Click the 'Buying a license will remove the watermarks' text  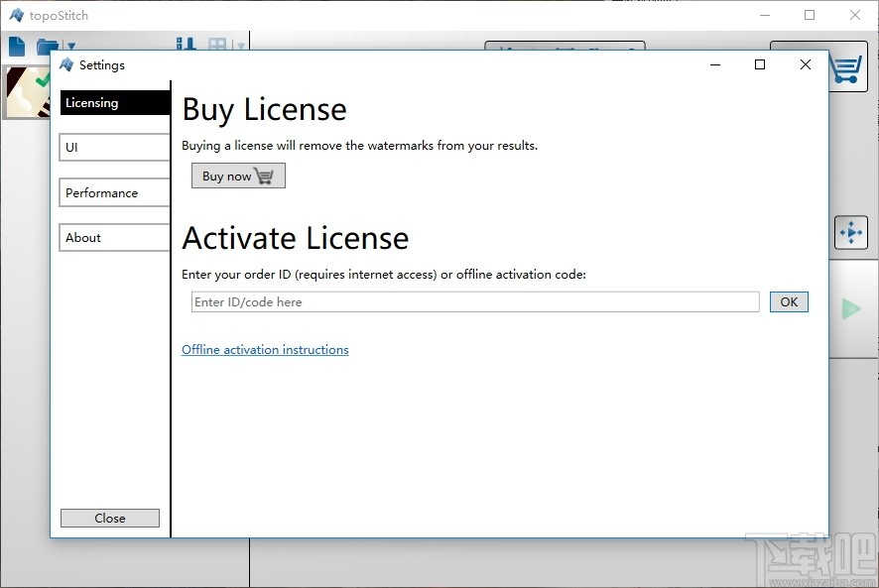tap(359, 146)
